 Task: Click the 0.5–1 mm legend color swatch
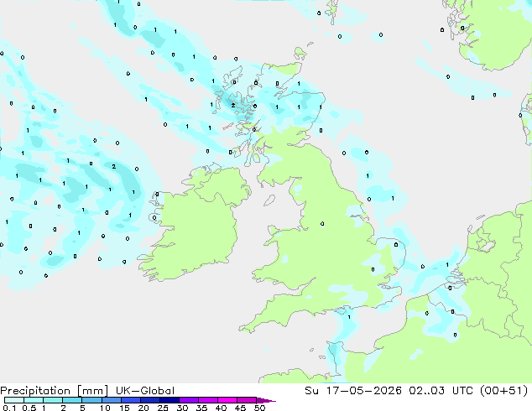coord(34,400)
